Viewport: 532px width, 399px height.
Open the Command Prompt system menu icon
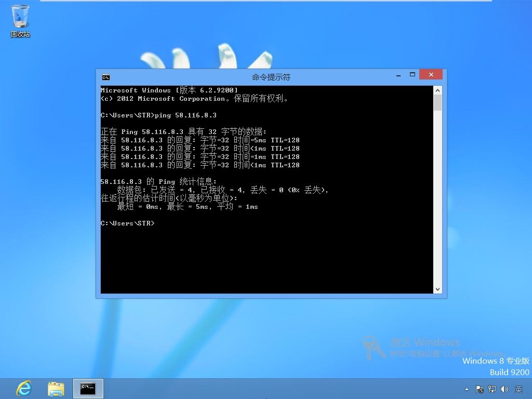(106, 77)
